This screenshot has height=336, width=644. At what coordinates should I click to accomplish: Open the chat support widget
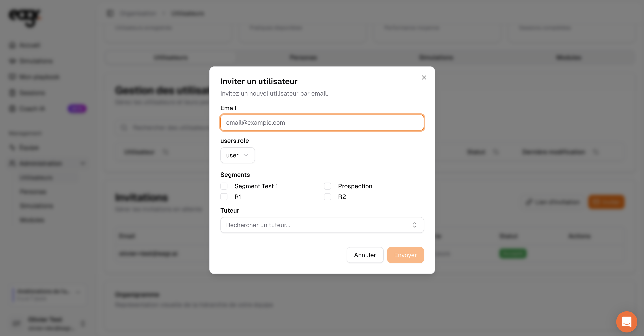pyautogui.click(x=627, y=321)
